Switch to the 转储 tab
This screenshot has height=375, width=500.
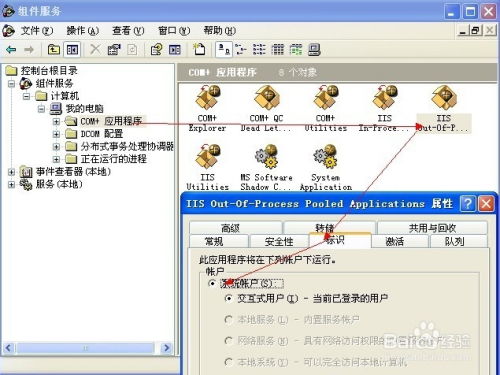click(329, 228)
